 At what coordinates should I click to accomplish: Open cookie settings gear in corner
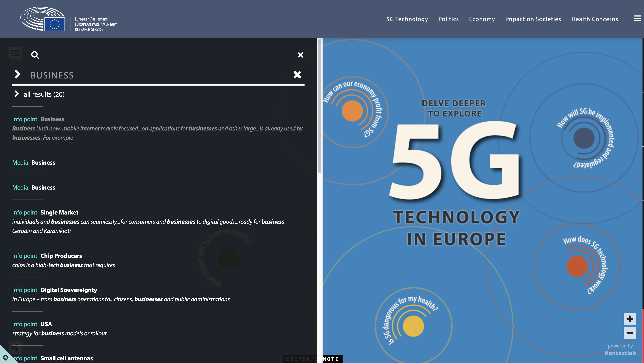pos(5,357)
